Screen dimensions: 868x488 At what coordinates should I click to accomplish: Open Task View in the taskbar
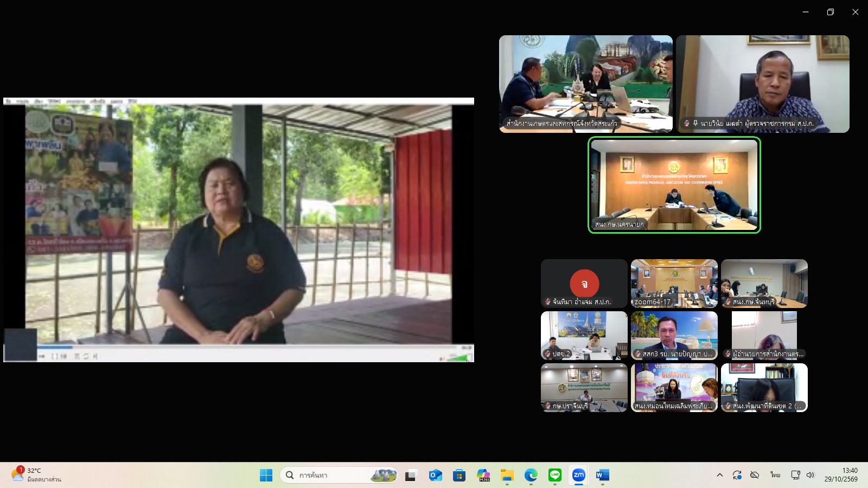click(411, 475)
